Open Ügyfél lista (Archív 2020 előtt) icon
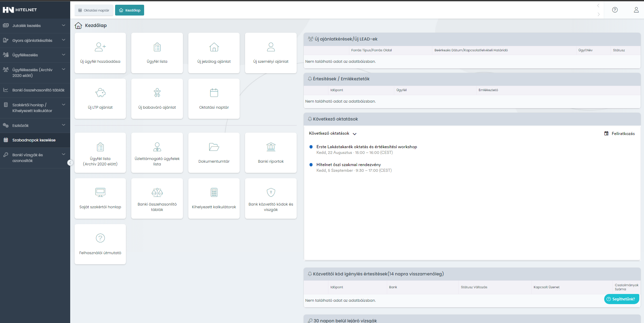The image size is (644, 323). pyautogui.click(x=100, y=147)
